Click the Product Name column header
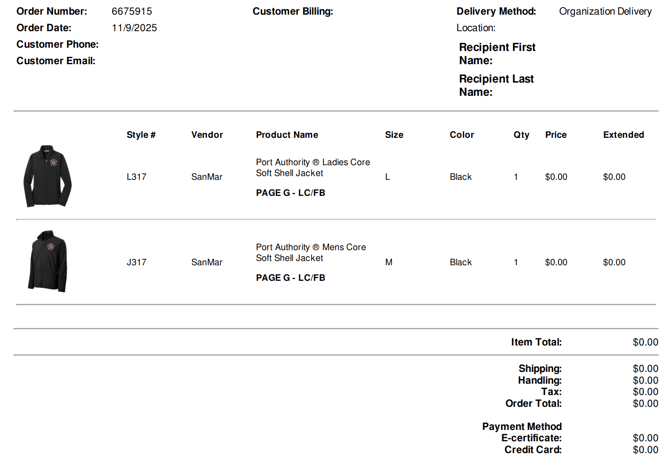This screenshot has height=471, width=670. point(287,134)
